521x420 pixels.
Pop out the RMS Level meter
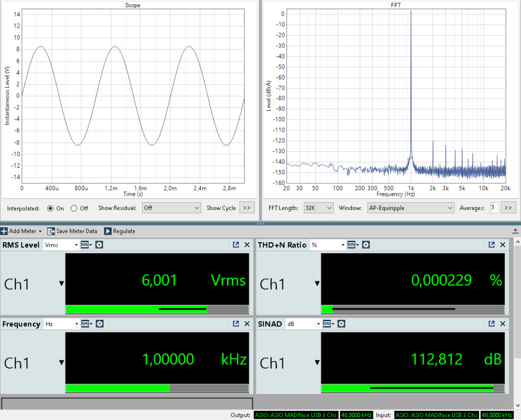[x=236, y=245]
